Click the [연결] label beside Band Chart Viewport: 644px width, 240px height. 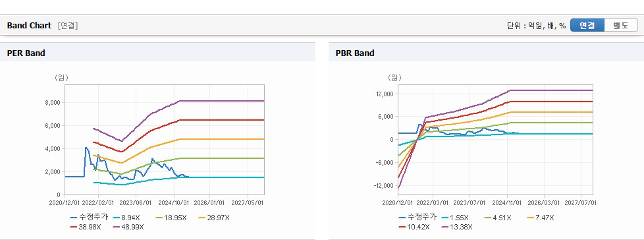68,26
